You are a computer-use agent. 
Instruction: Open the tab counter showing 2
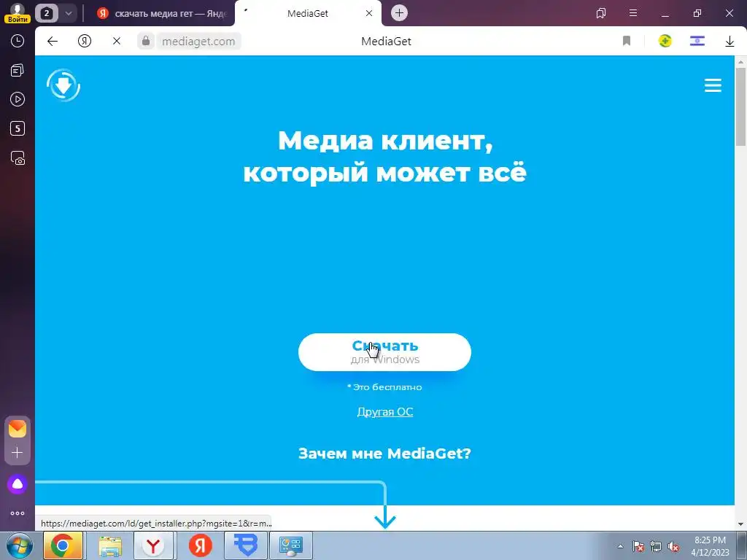point(46,13)
